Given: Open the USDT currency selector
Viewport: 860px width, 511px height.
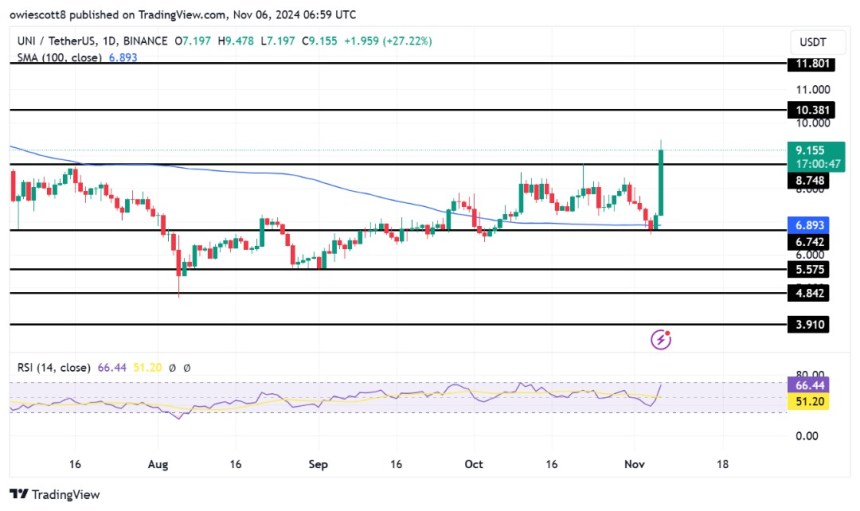Looking at the screenshot, I should [812, 42].
